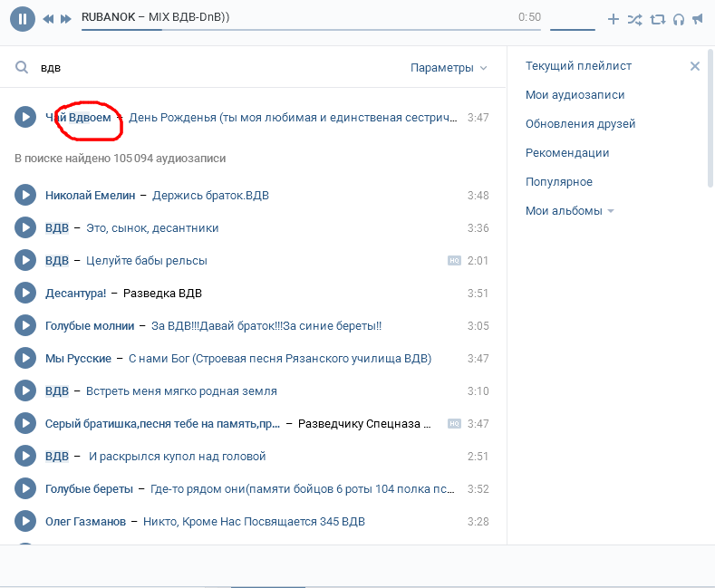Image resolution: width=715 pixels, height=588 pixels.
Task: Switch to Рекомендации section
Action: coord(567,153)
